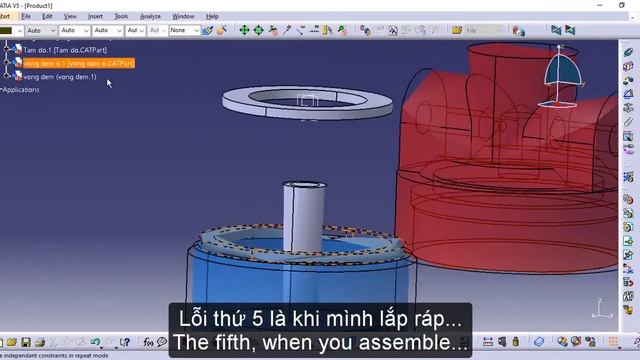Click the grey cylindrical pin in viewport

pyautogui.click(x=304, y=216)
